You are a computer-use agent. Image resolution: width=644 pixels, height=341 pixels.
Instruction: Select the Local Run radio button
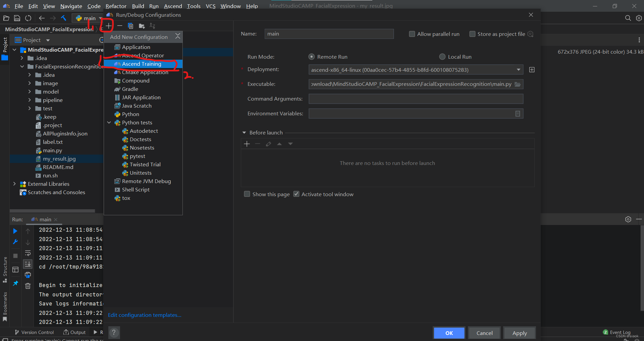pyautogui.click(x=442, y=57)
